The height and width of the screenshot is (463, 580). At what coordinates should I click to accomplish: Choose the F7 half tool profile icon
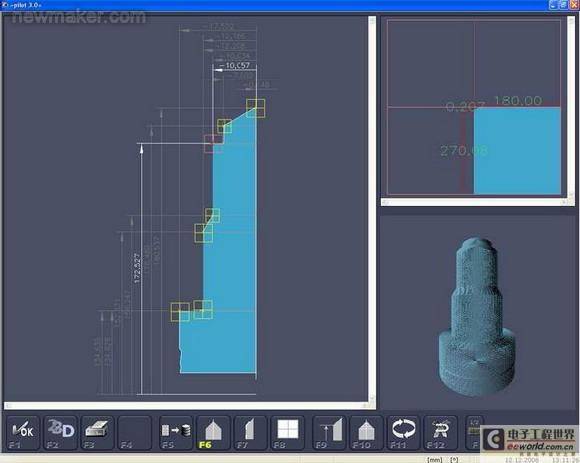tap(250, 432)
